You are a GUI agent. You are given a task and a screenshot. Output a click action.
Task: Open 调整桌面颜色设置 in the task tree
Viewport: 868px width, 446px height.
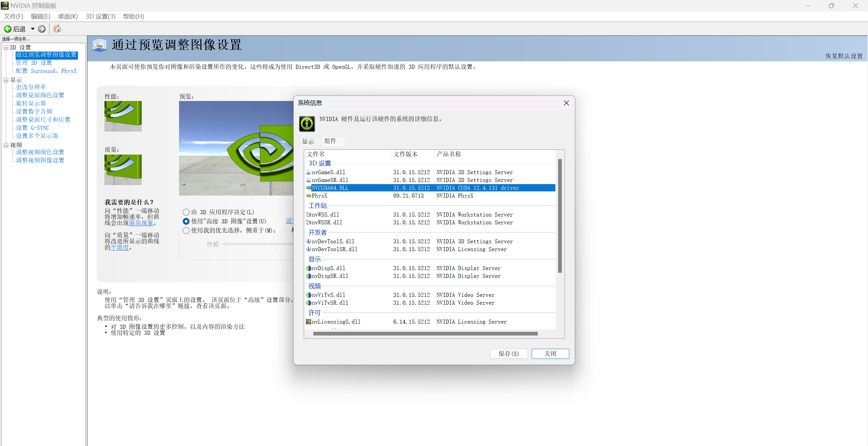(x=40, y=95)
